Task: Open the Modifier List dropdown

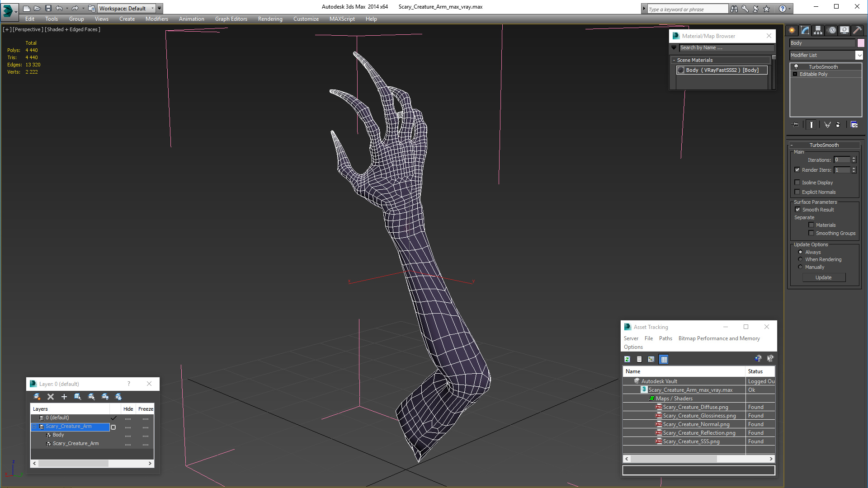Action: click(x=859, y=55)
